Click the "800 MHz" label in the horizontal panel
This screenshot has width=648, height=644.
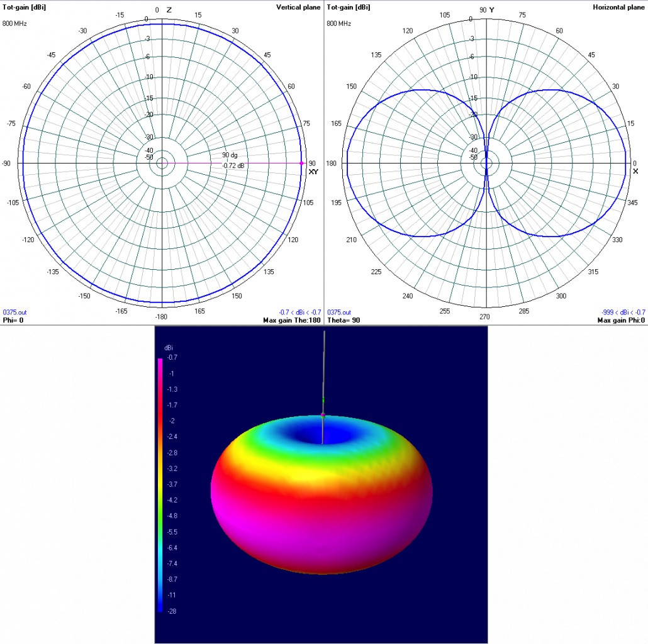tap(339, 23)
